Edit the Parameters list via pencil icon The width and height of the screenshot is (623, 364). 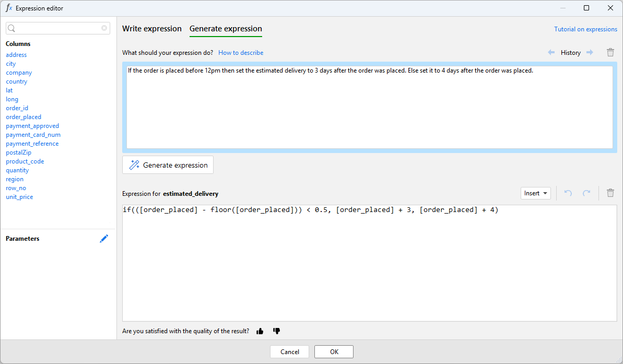tap(104, 239)
